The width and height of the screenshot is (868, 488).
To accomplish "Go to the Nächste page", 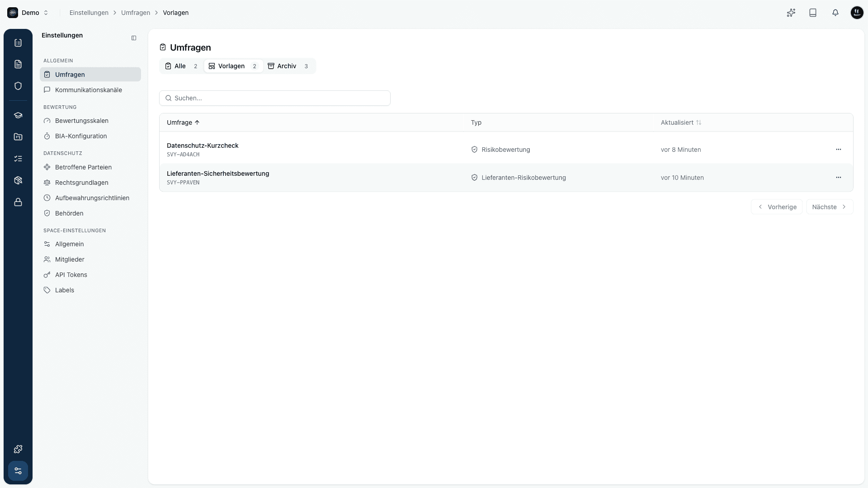I will coord(830,207).
